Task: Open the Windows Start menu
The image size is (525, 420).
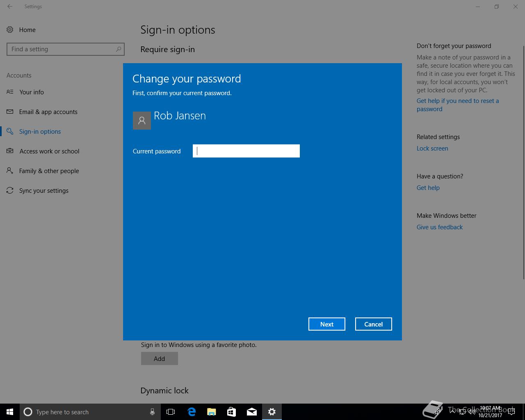Action: 10,412
